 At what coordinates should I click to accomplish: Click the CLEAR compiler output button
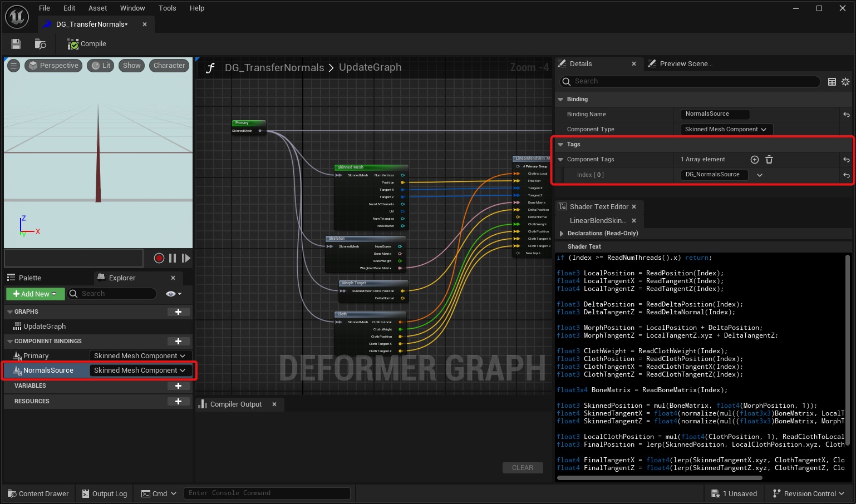(x=522, y=468)
